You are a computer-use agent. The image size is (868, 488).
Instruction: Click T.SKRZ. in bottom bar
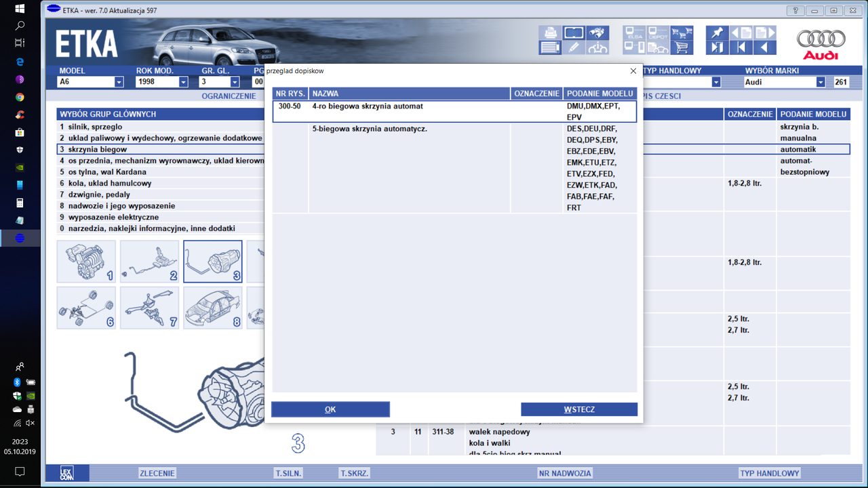(x=355, y=473)
